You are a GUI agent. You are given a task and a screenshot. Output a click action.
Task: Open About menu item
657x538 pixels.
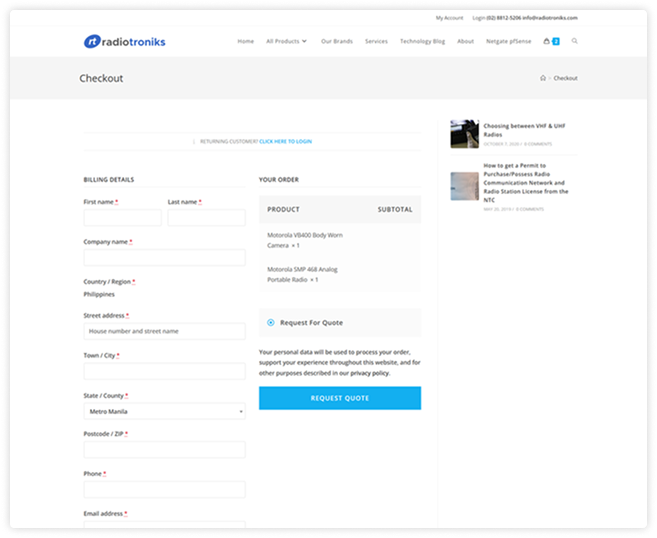pyautogui.click(x=466, y=41)
